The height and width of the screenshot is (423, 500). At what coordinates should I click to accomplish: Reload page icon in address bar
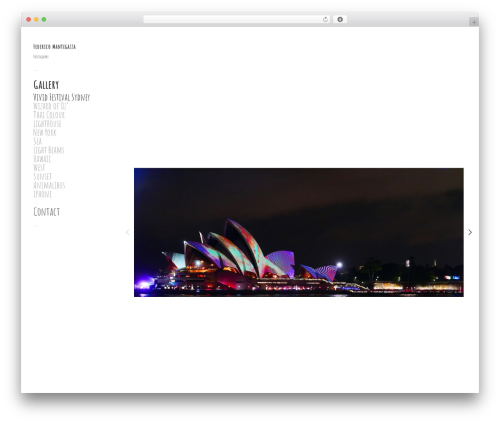click(325, 19)
